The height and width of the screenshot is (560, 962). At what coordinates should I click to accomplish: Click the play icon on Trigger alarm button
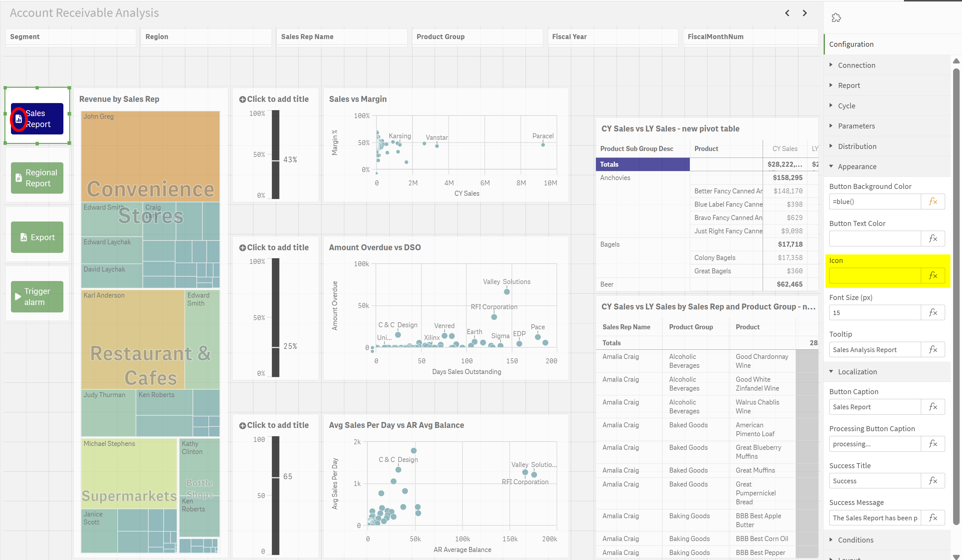(x=17, y=297)
